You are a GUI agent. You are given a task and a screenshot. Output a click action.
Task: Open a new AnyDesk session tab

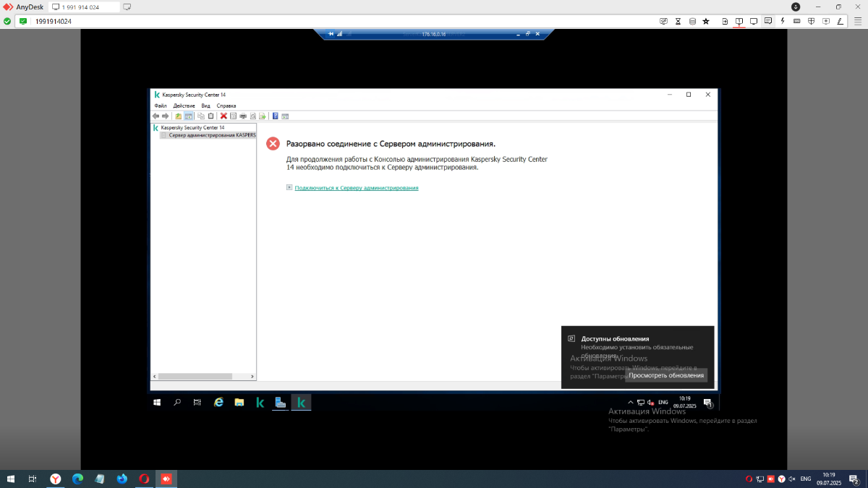point(127,7)
